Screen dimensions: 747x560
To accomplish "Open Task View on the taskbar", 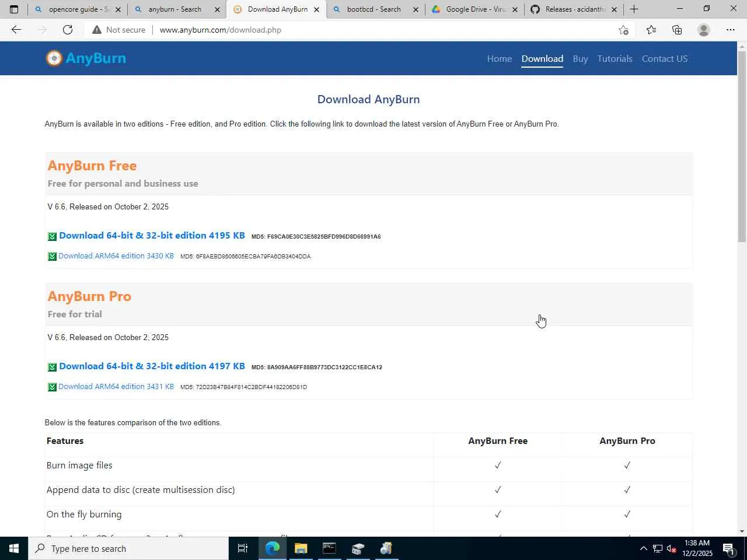I will [x=243, y=548].
